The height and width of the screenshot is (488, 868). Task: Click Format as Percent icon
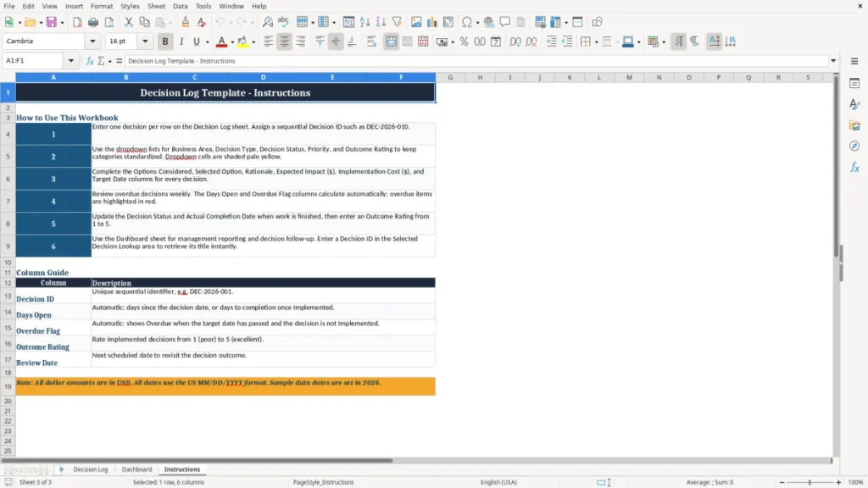[x=464, y=42]
